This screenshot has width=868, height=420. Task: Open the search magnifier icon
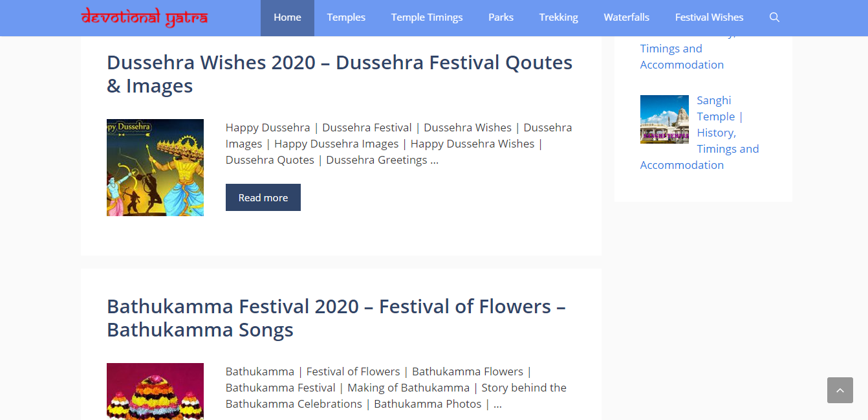coord(774,17)
